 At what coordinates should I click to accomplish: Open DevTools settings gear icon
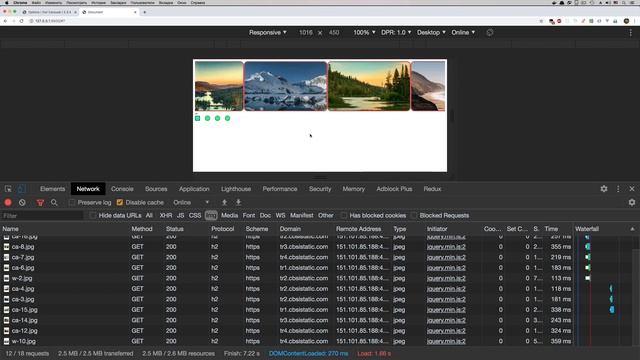604,189
